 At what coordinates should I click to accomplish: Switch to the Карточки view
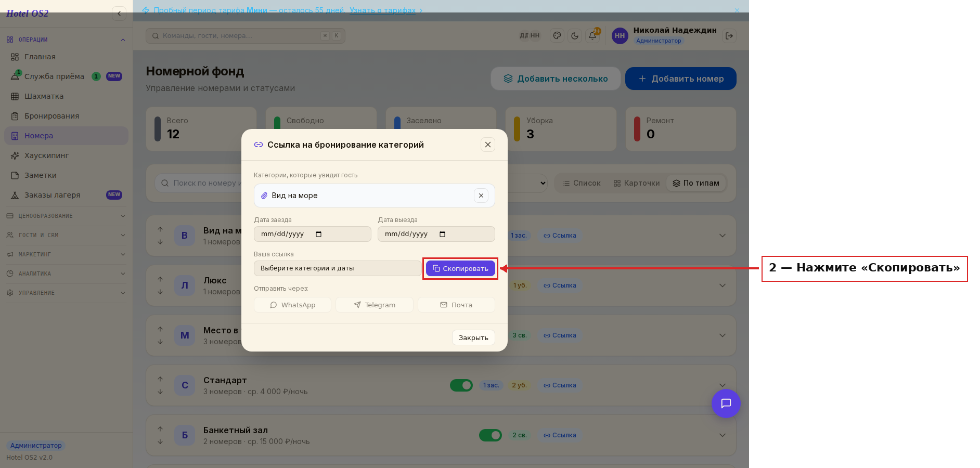coord(636,183)
